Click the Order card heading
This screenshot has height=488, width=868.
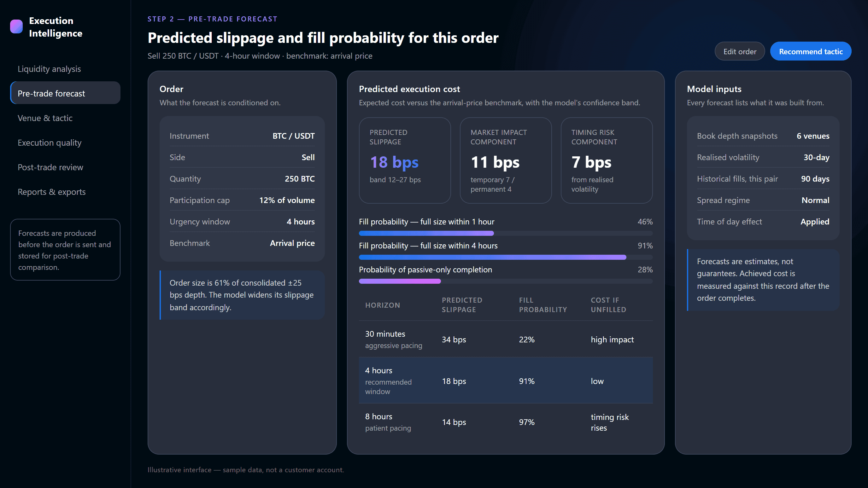pyautogui.click(x=171, y=89)
